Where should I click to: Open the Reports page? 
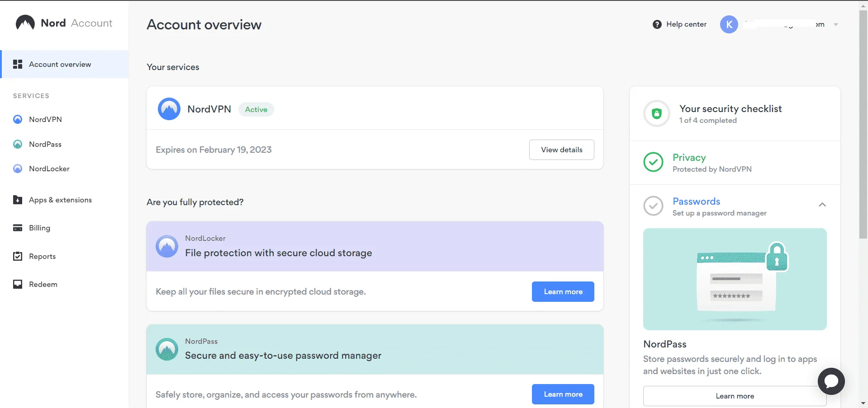(42, 256)
